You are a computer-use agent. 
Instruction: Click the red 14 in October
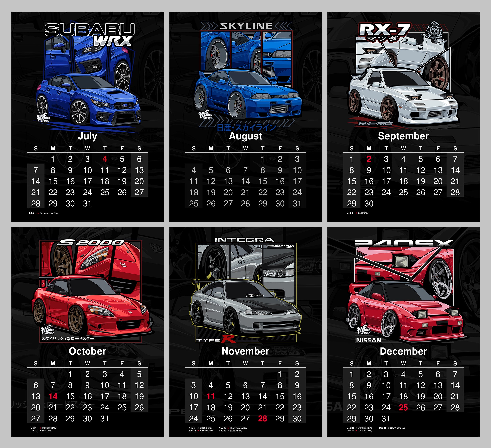tap(53, 396)
